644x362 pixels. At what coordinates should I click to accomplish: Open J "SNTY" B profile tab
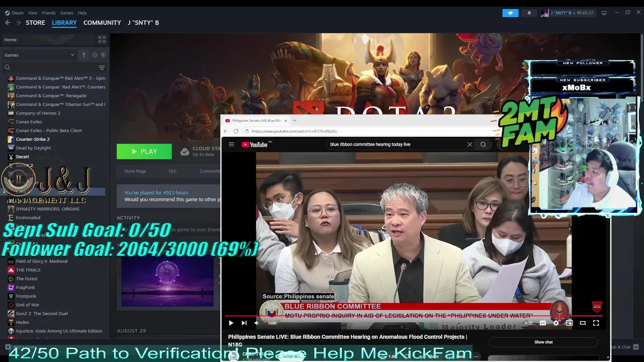point(143,23)
